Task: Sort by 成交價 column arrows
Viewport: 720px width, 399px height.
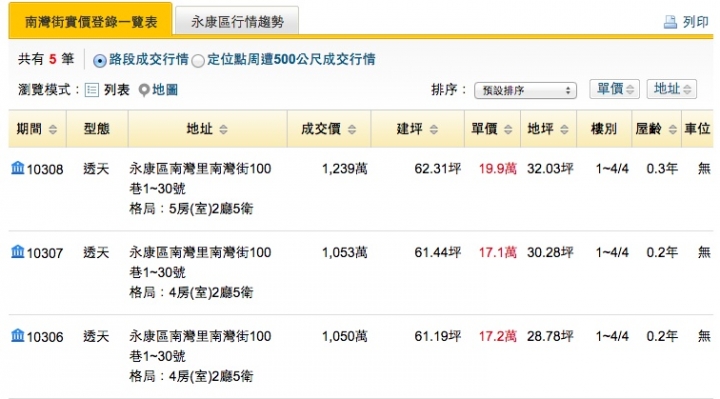Action: click(x=352, y=129)
